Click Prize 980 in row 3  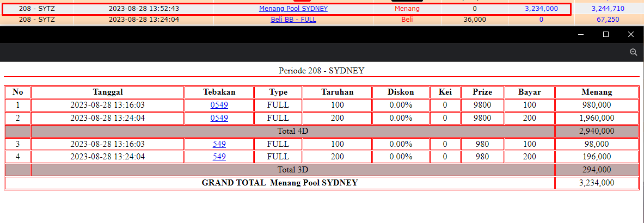482,144
